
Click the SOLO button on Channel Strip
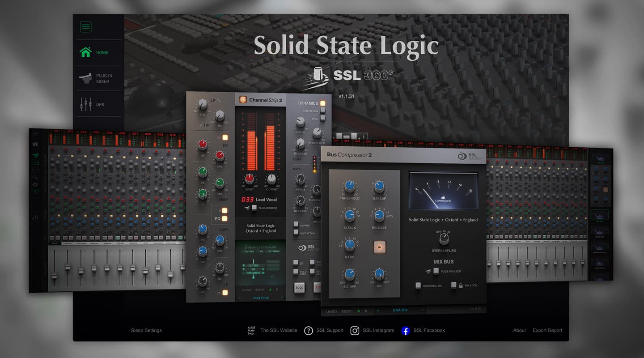(299, 288)
